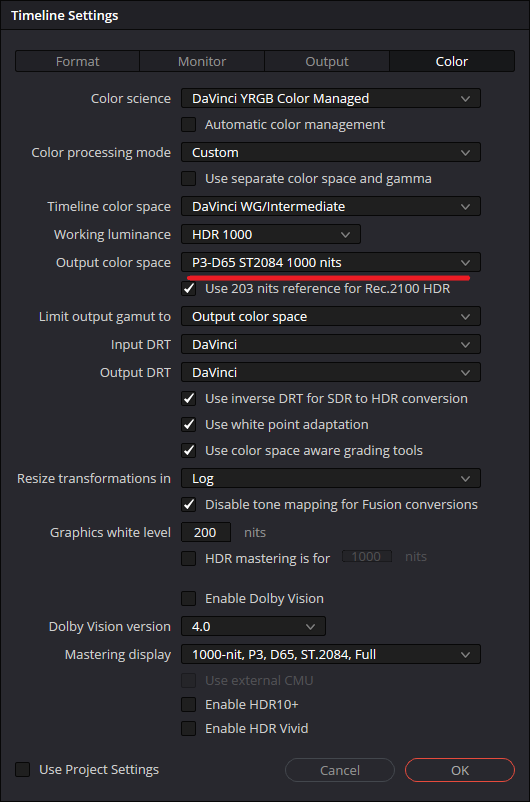Change Working luminance from HDR 1000
530x802 pixels.
[271, 235]
